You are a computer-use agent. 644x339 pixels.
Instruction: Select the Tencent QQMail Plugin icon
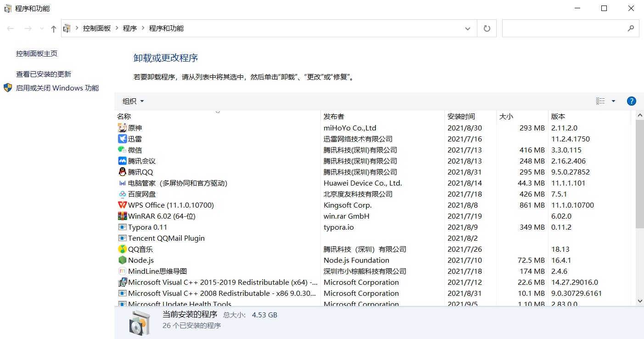click(122, 238)
